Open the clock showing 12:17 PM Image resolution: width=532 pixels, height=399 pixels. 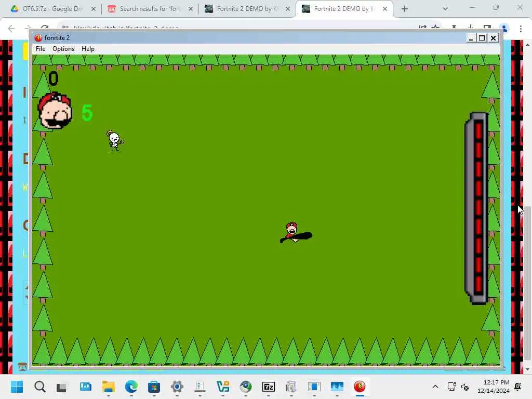click(x=493, y=387)
